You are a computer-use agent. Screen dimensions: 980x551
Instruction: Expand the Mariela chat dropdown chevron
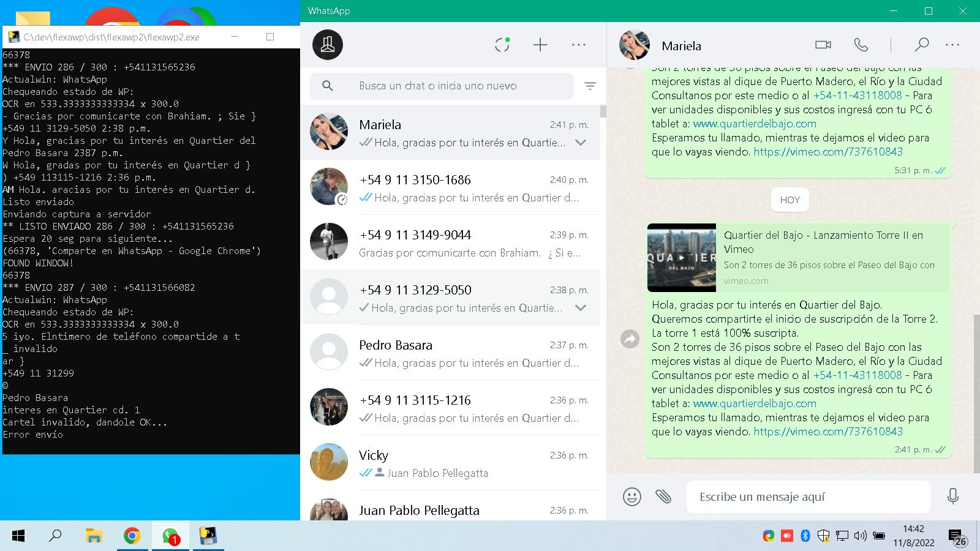(x=581, y=143)
